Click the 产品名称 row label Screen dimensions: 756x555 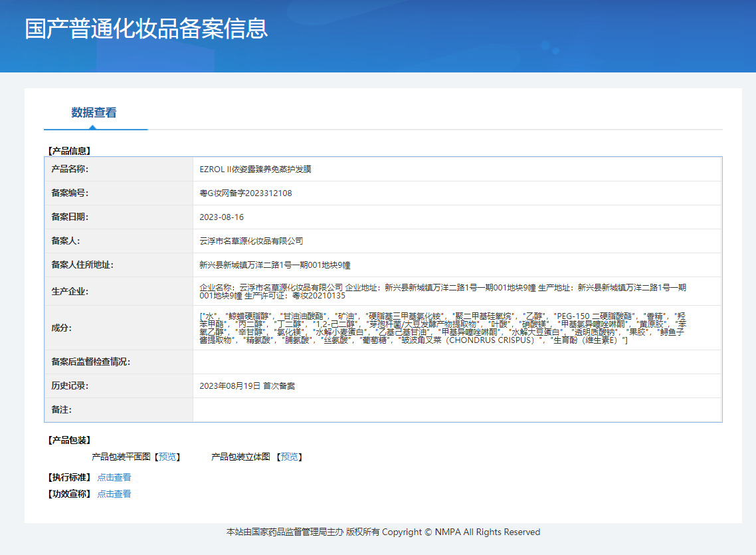[x=70, y=169]
